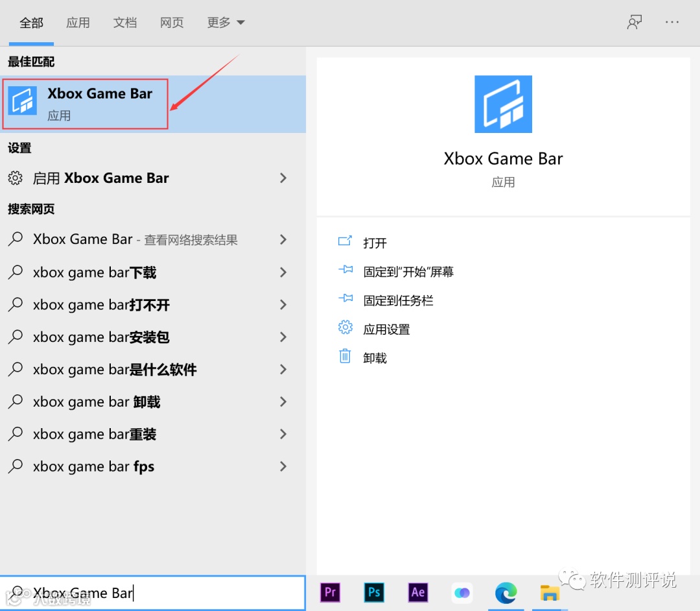
Task: Switch to the 网页 tab
Action: [172, 23]
